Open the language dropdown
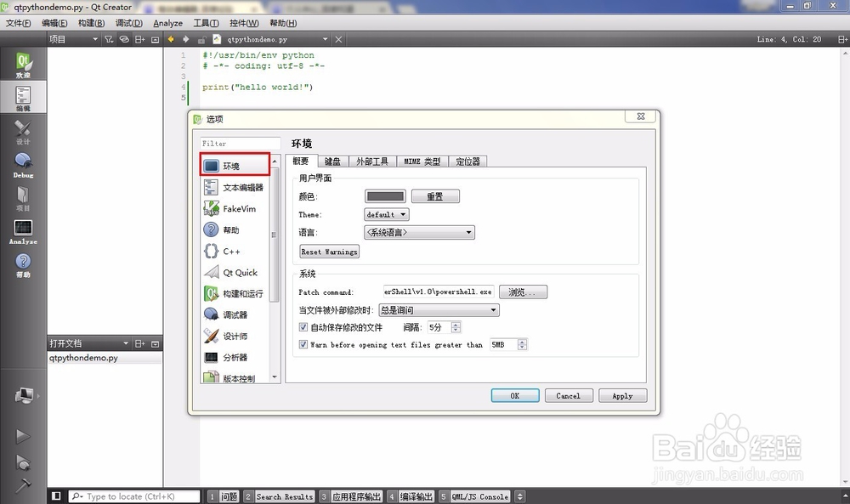This screenshot has width=850, height=504. (x=420, y=233)
